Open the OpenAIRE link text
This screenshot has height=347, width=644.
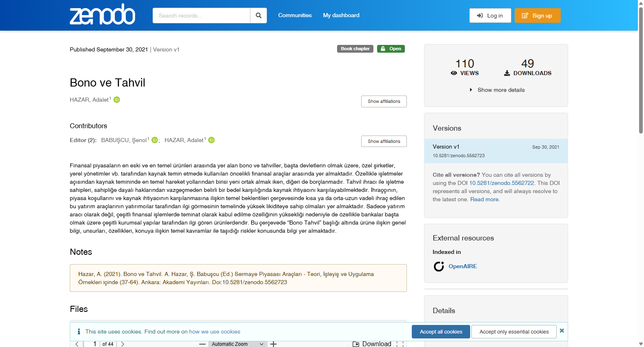pyautogui.click(x=463, y=266)
